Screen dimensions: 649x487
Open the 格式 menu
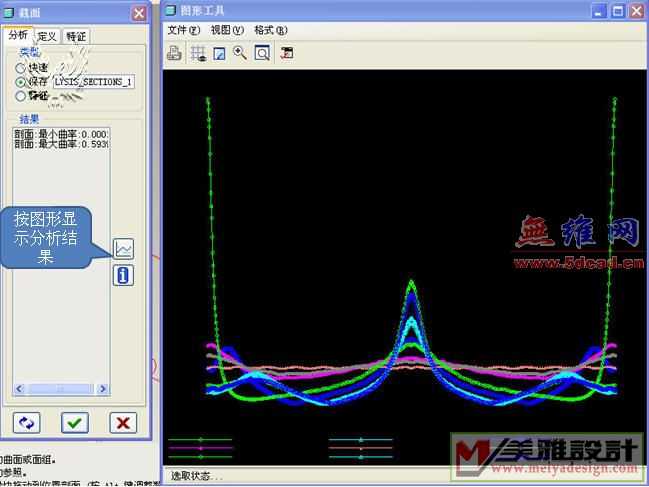[270, 31]
